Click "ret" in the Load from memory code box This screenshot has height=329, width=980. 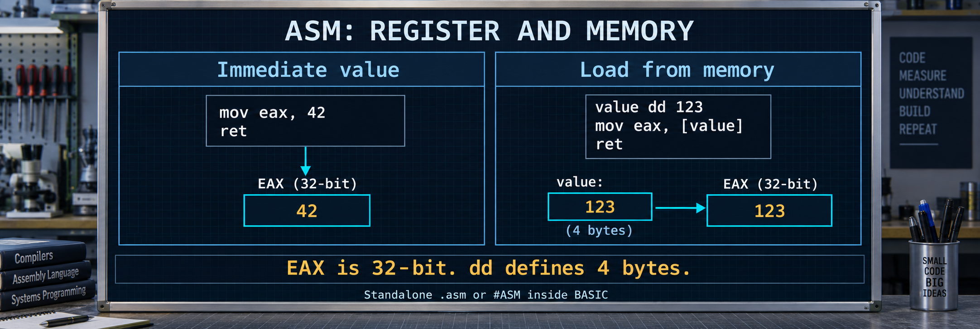coord(609,144)
